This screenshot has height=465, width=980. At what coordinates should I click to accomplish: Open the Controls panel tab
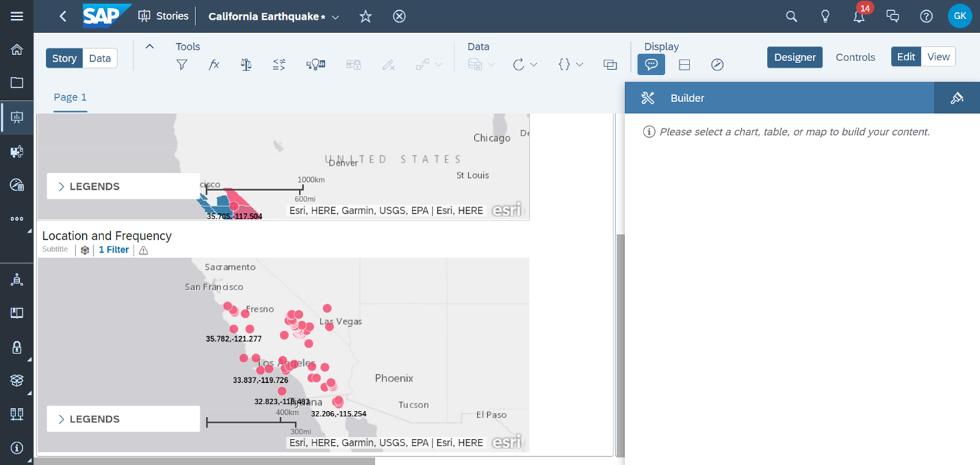point(855,58)
